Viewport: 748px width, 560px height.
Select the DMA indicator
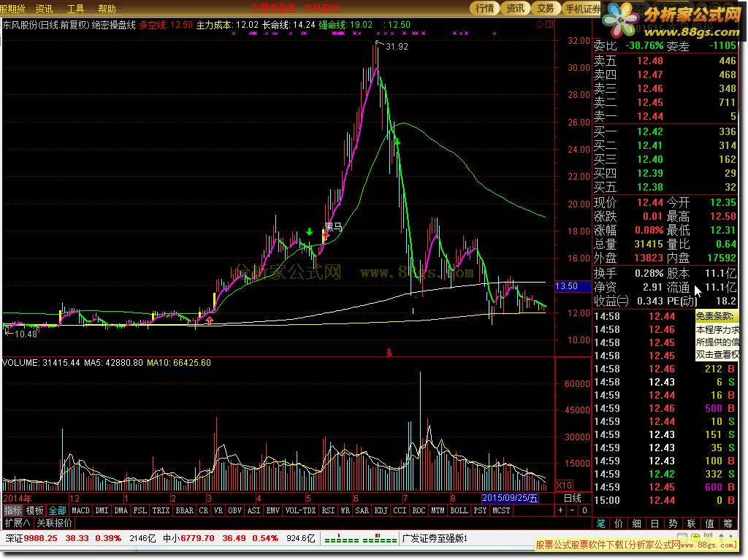tap(121, 510)
